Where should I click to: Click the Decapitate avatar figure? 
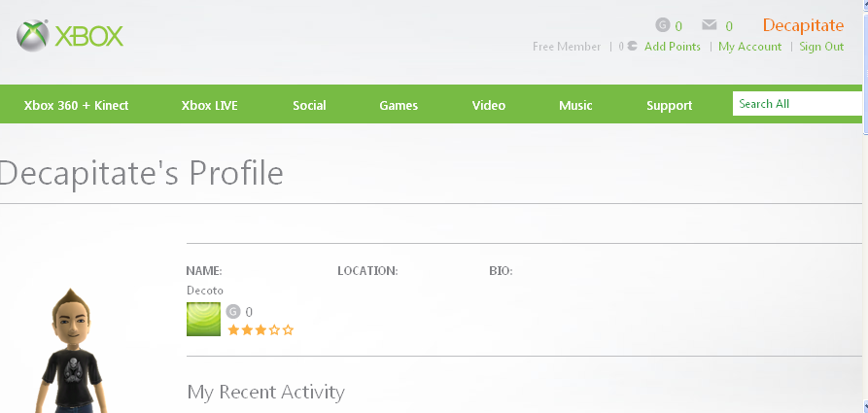tap(70, 351)
